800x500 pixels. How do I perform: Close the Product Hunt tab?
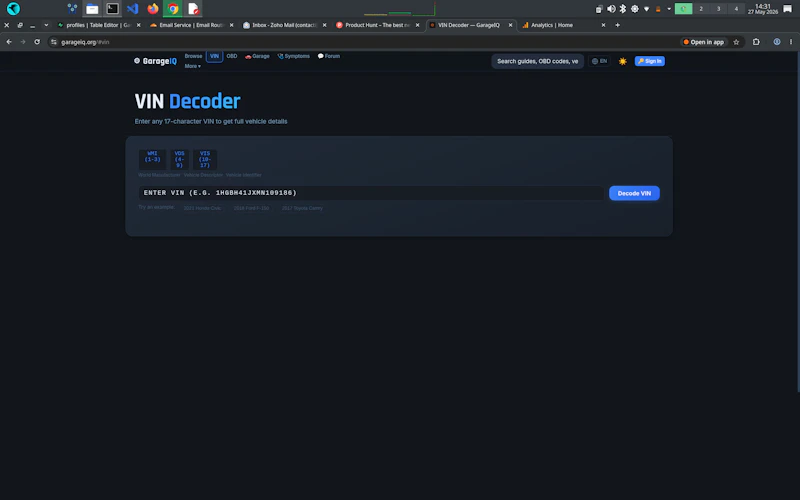point(417,25)
